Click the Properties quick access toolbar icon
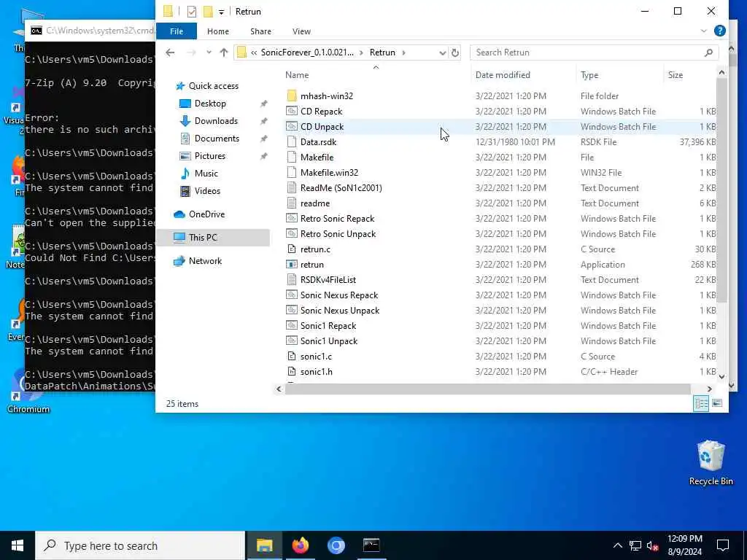 tap(192, 12)
